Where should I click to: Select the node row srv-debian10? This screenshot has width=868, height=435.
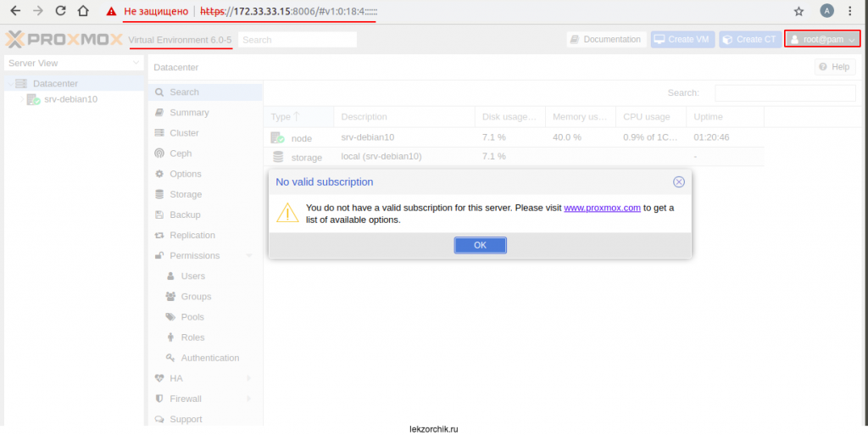point(514,138)
